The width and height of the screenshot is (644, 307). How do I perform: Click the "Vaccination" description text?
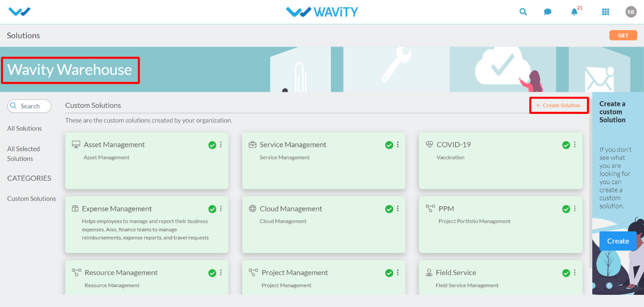pos(451,157)
